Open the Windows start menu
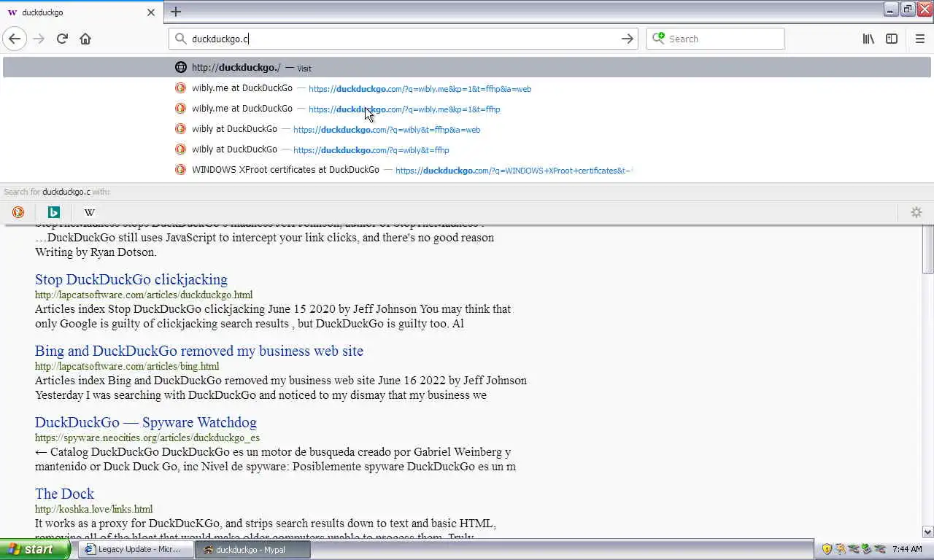The image size is (934, 560). (35, 549)
